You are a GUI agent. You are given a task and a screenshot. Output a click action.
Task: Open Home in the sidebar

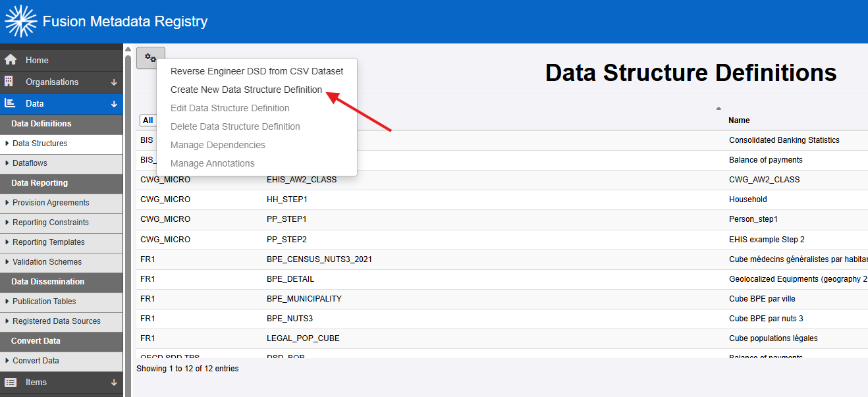pyautogui.click(x=61, y=60)
